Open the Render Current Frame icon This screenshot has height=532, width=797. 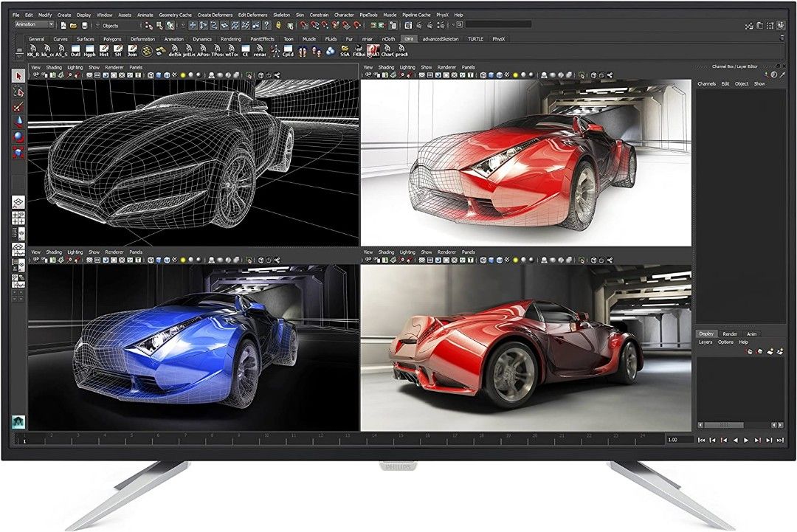(418, 26)
